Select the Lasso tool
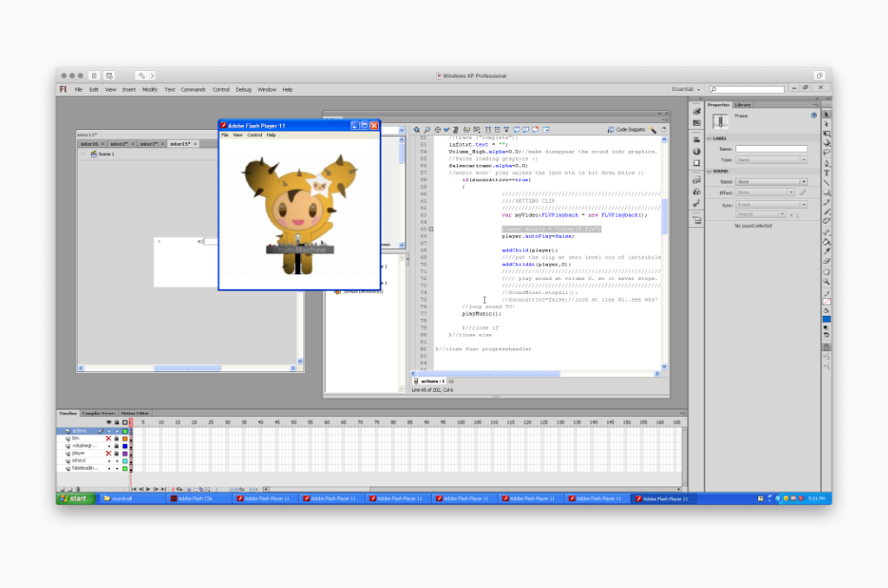 coord(826,153)
